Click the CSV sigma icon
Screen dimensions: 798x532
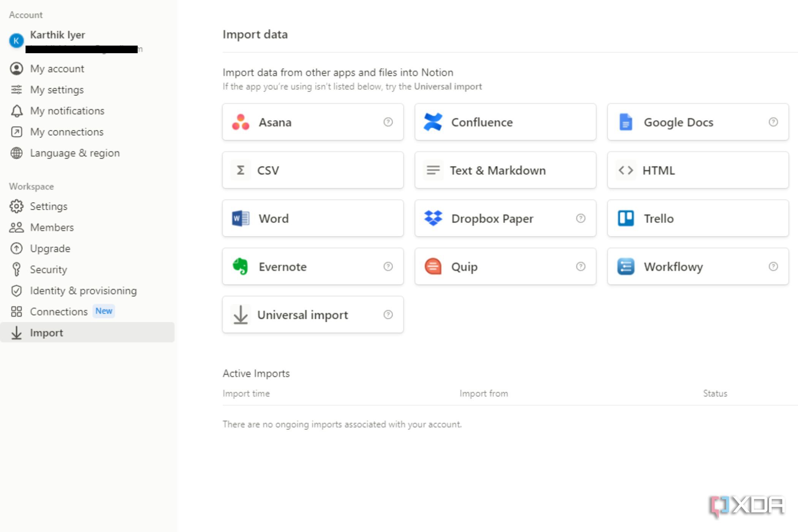(x=241, y=170)
